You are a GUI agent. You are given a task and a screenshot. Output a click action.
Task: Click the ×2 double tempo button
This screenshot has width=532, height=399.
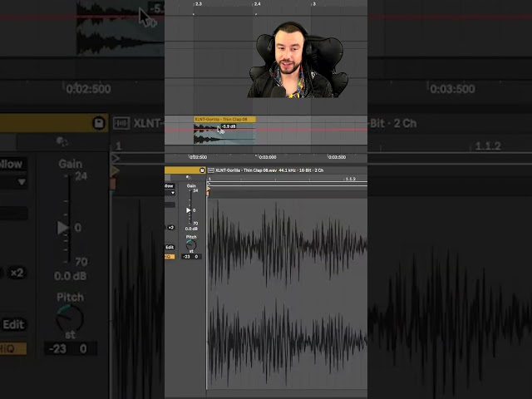click(x=171, y=228)
